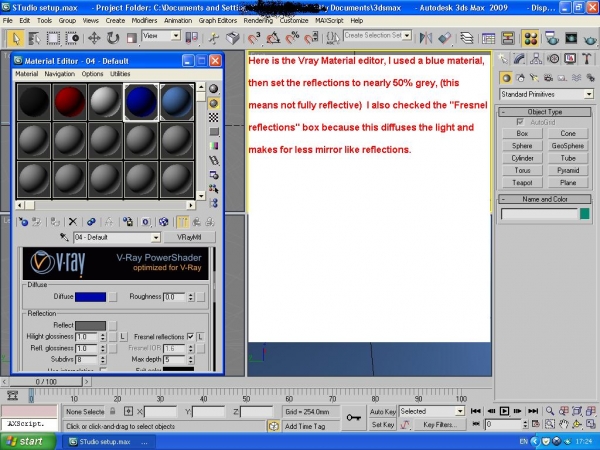Activate the Select and Rotate tool
600x450 pixels.
112,38
